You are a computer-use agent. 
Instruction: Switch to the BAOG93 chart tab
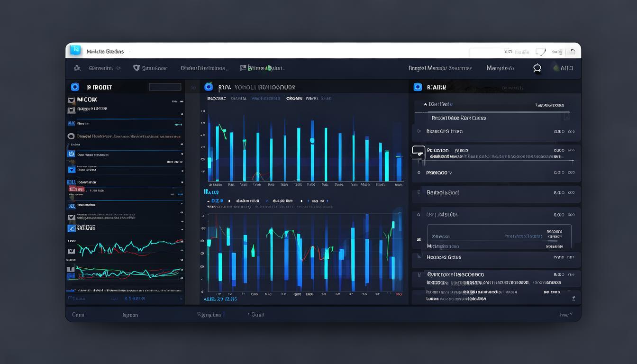(217, 99)
